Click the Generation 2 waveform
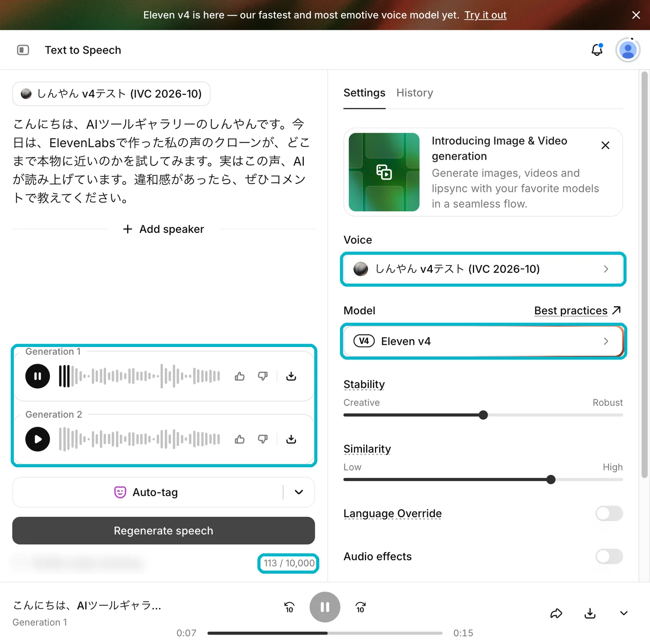 [139, 439]
